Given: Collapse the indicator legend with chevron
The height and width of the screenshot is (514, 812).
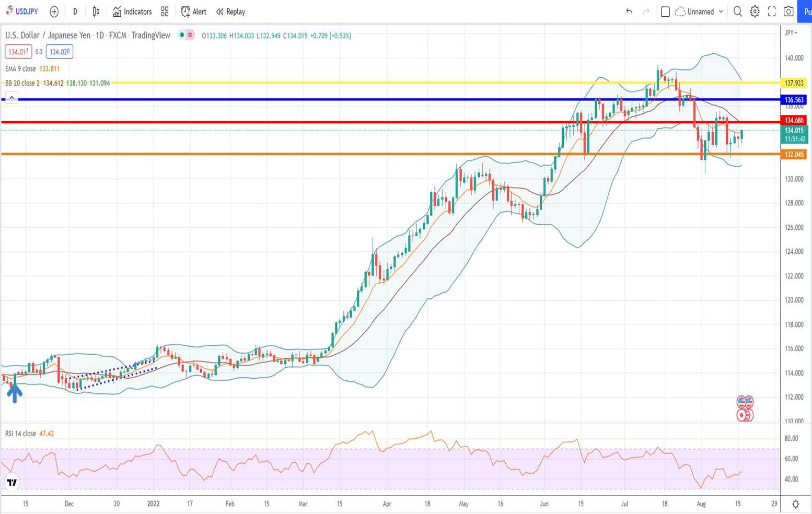Looking at the screenshot, I should [x=11, y=97].
